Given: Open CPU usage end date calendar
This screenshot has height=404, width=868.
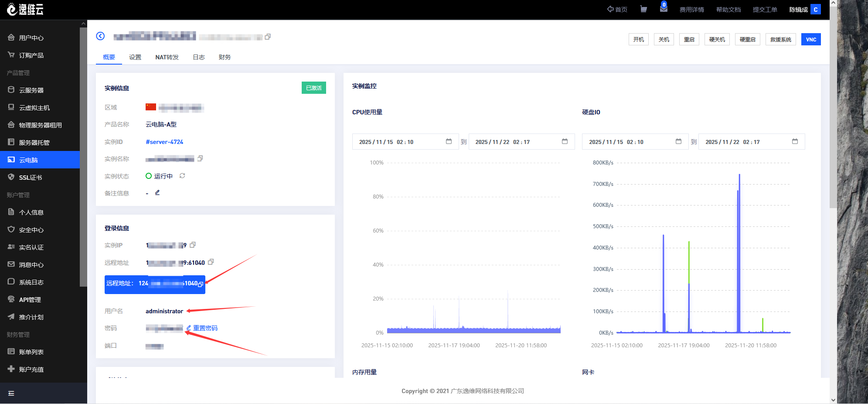Looking at the screenshot, I should coord(565,142).
